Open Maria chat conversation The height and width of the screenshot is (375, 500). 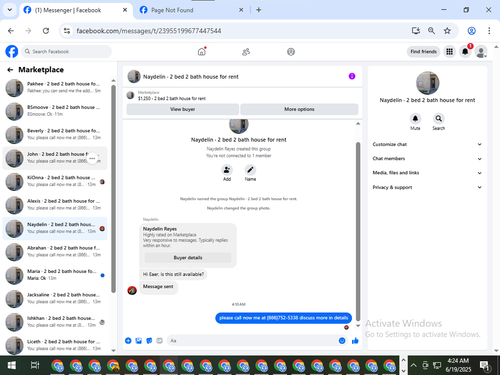coord(55,275)
